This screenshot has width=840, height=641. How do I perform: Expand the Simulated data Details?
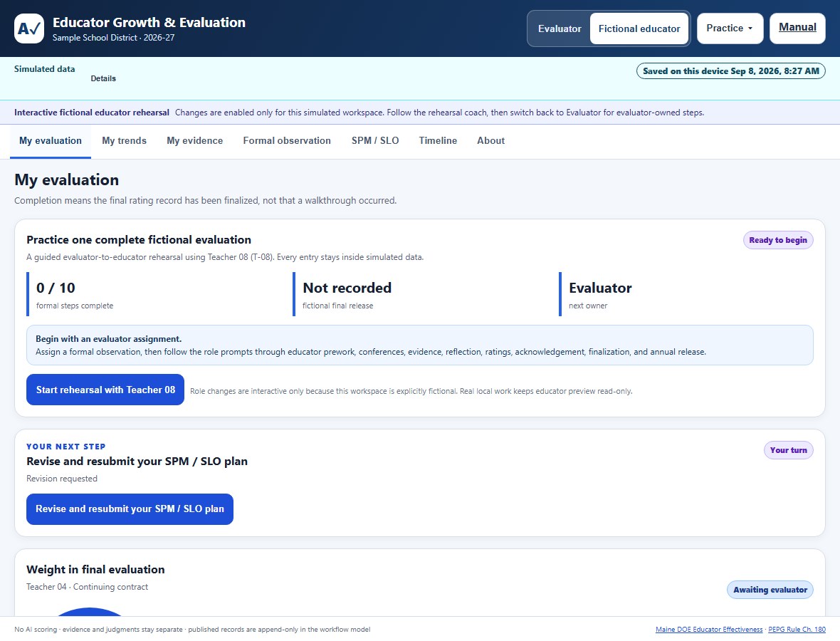tap(103, 78)
